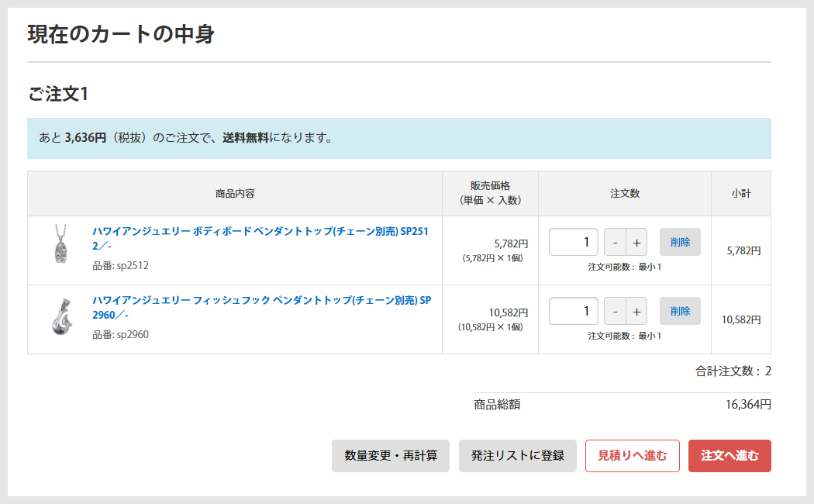Click the 16,364円 product total amount

pos(748,404)
